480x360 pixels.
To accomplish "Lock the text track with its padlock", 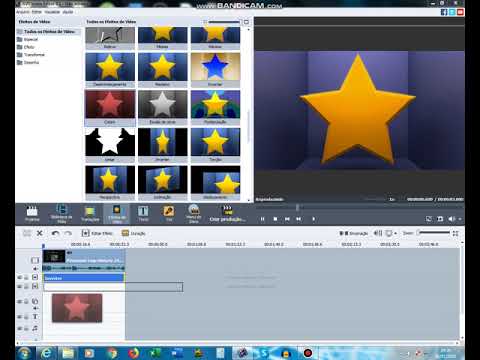I will tap(26, 317).
